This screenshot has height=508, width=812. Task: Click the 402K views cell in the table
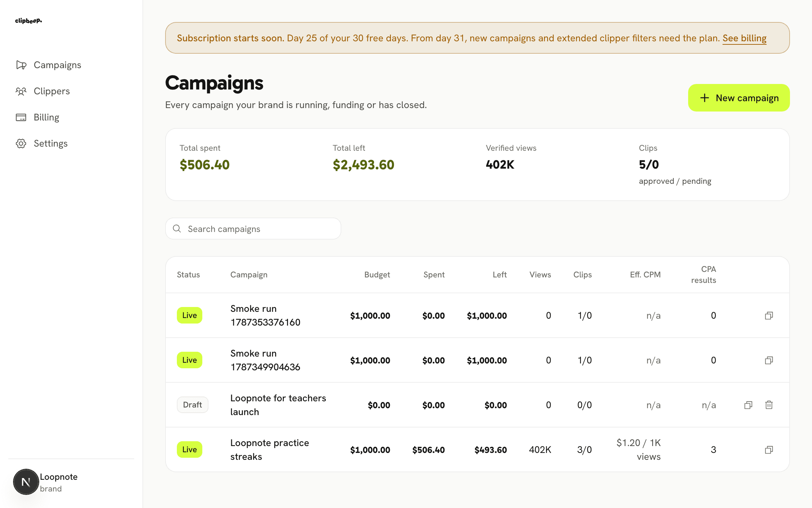click(x=540, y=450)
